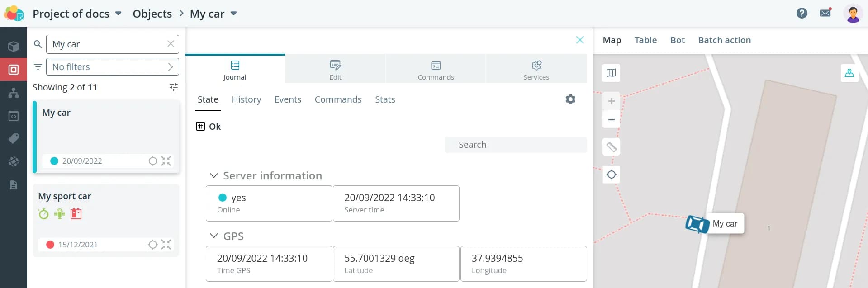Click the tags icon in left sidebar
Screen dimensions: 868x288
click(x=14, y=138)
